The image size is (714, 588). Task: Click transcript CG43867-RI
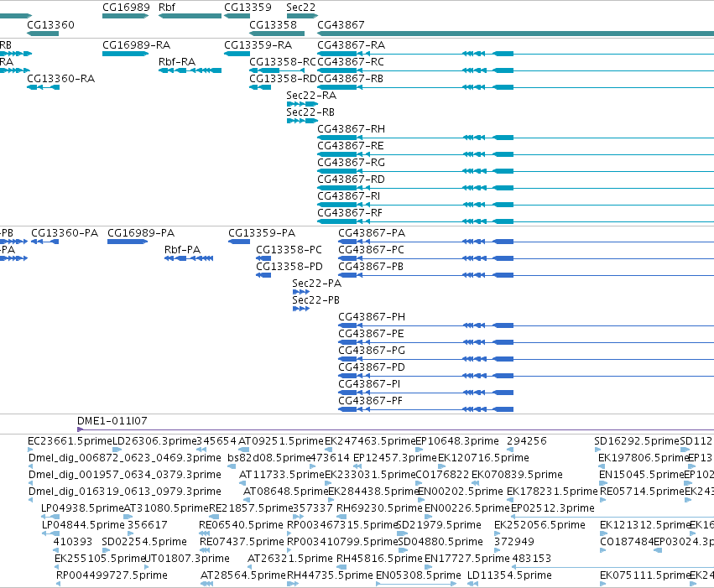point(348,196)
